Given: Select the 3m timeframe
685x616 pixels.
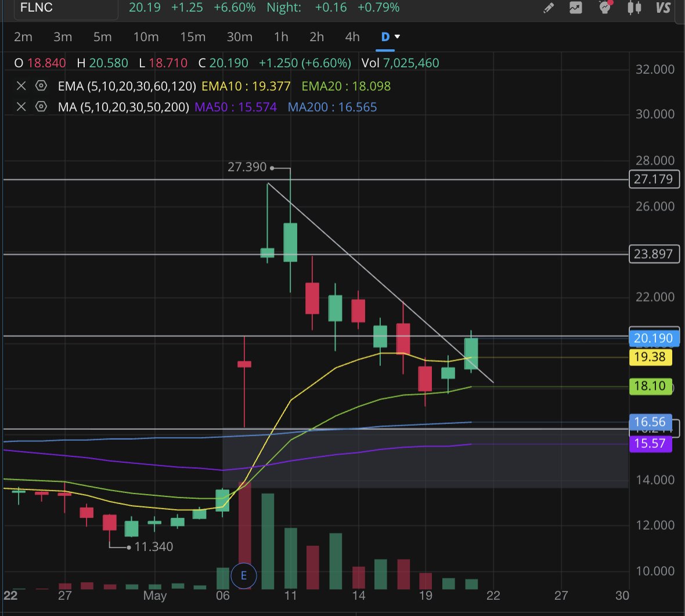Looking at the screenshot, I should 63,37.
